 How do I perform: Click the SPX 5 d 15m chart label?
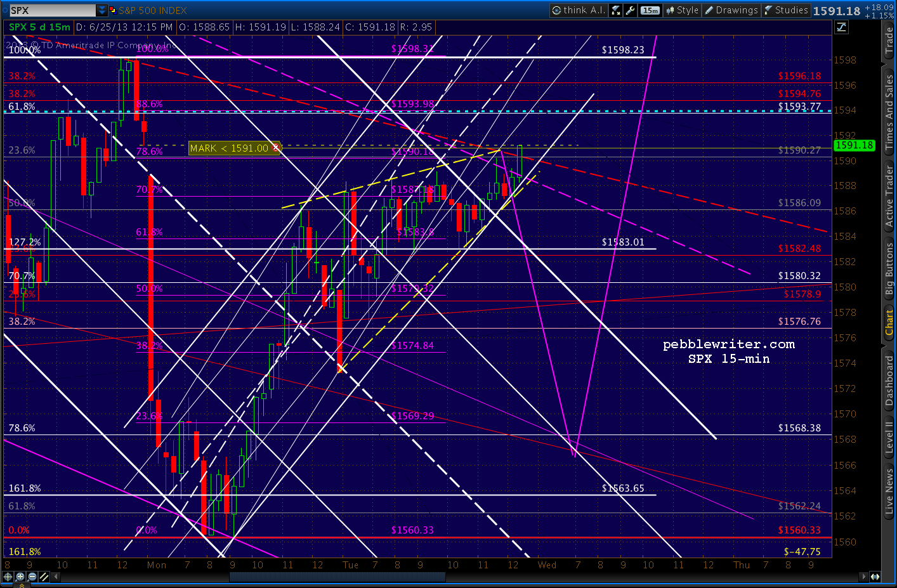coord(39,27)
